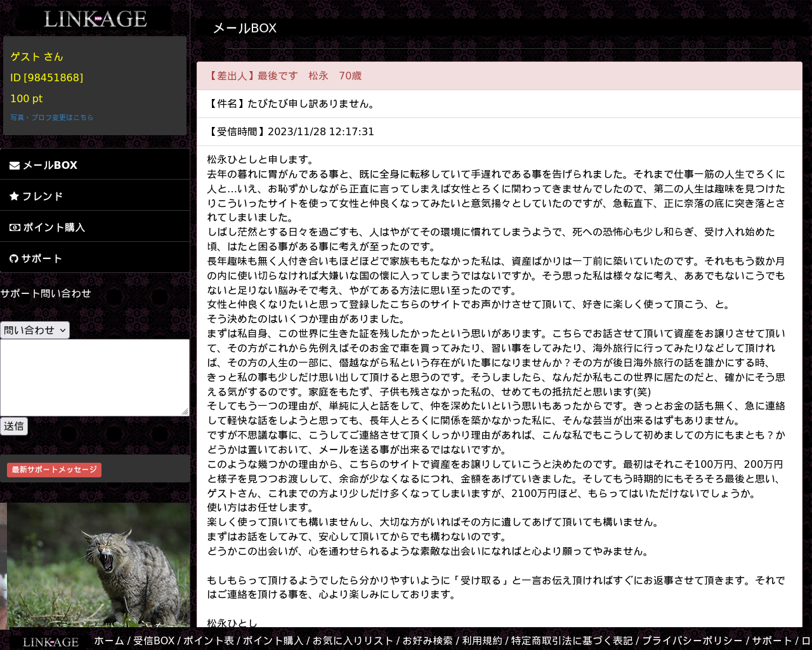Expand the 問い合わせ dropdown
812x650 pixels.
(x=35, y=330)
